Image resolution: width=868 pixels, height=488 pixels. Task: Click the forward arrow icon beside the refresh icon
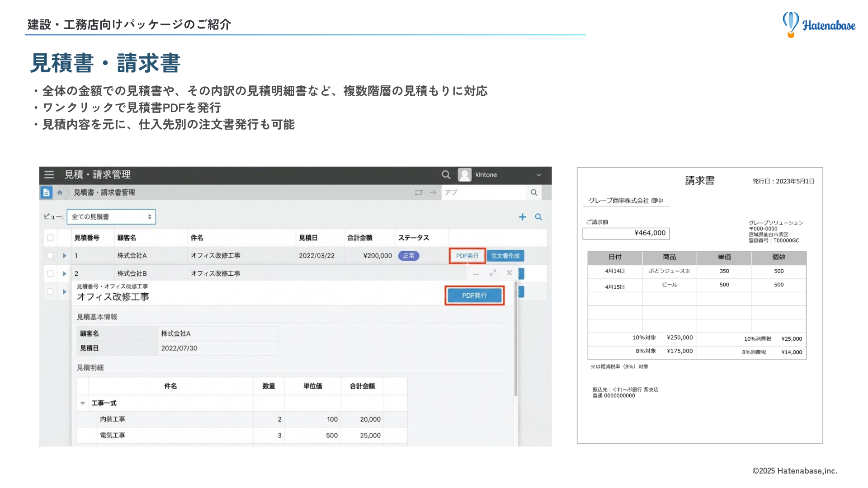(433, 192)
